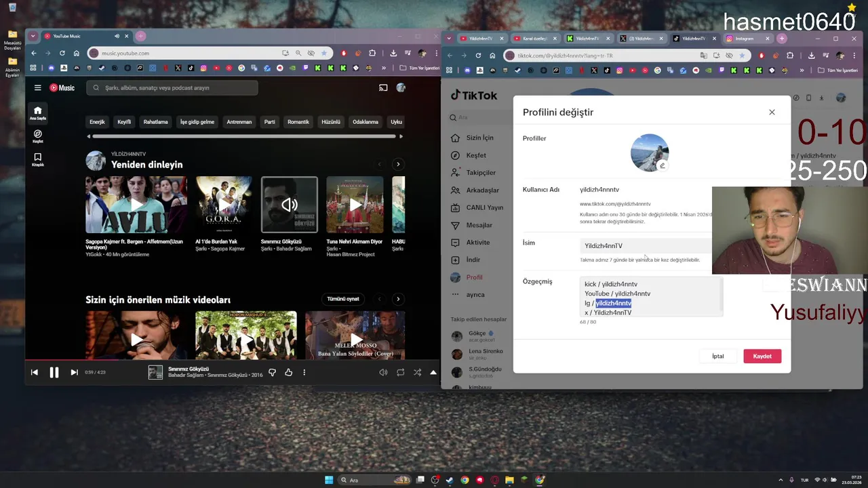Click the İsim field containing Yildizh4nnTV

coord(646,246)
